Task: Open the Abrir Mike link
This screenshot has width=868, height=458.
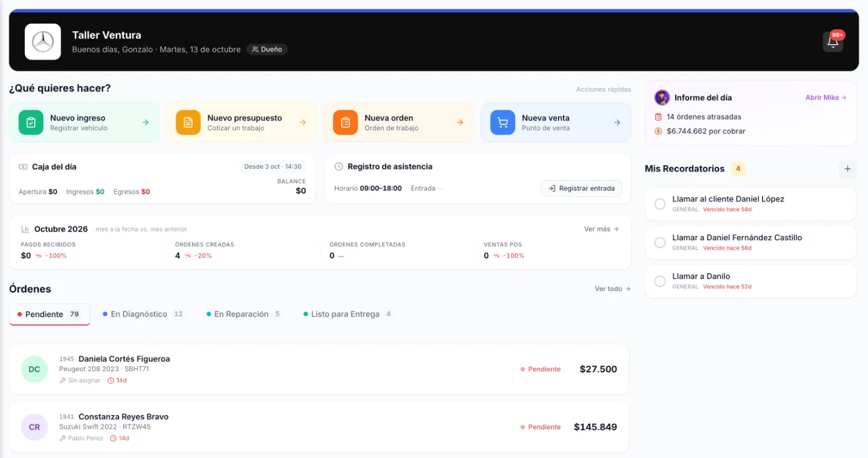Action: tap(826, 97)
